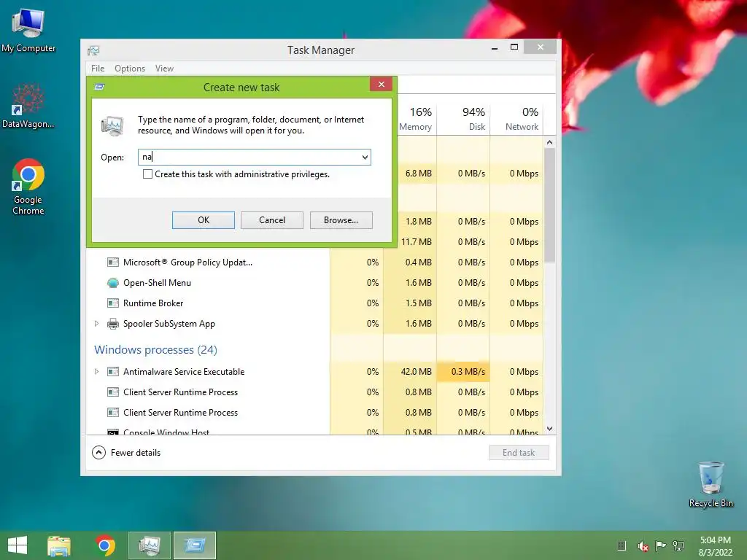Open the Open field dropdown arrow
Screen dimensions: 747x560
point(365,157)
